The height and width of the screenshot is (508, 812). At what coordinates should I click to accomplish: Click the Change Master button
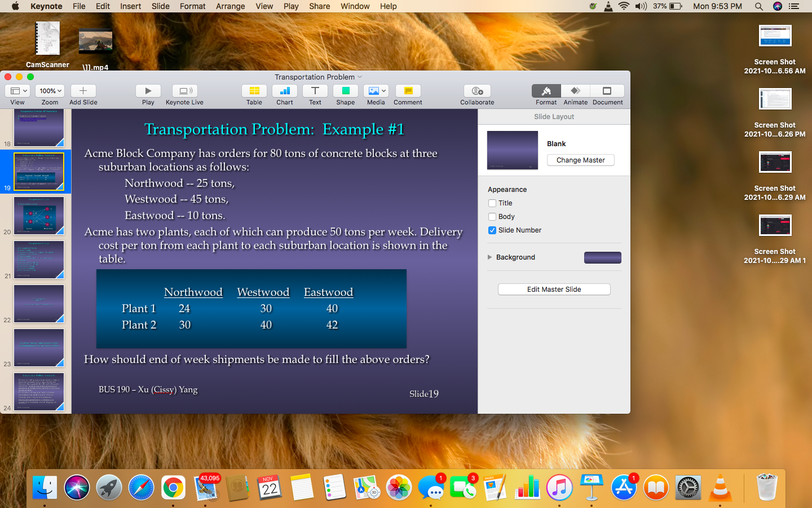[x=580, y=160]
